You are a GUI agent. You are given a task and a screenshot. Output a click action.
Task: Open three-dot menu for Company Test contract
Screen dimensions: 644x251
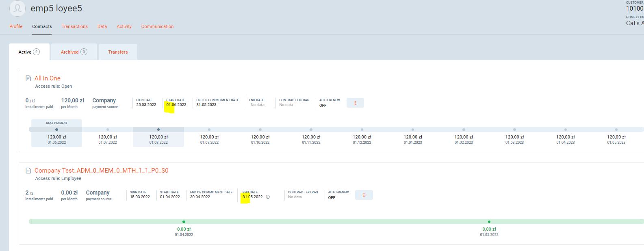click(x=364, y=195)
